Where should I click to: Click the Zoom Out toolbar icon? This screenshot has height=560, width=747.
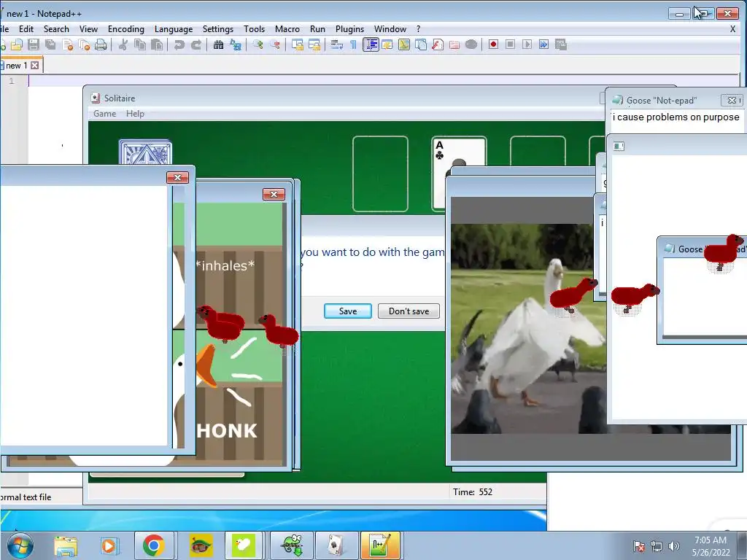click(x=274, y=44)
